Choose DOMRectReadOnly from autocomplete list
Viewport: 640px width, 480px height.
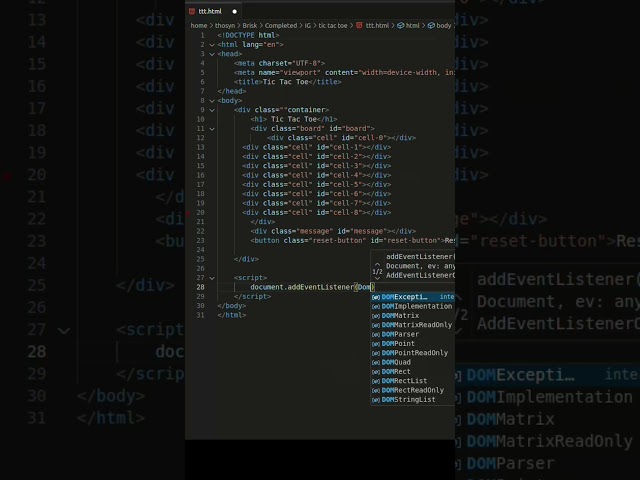click(x=413, y=391)
